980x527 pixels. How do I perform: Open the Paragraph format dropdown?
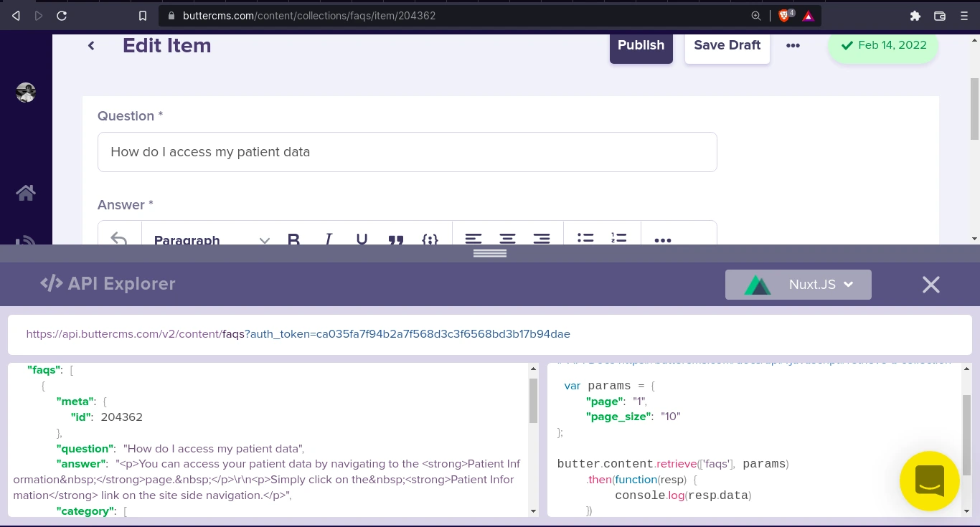(x=212, y=239)
